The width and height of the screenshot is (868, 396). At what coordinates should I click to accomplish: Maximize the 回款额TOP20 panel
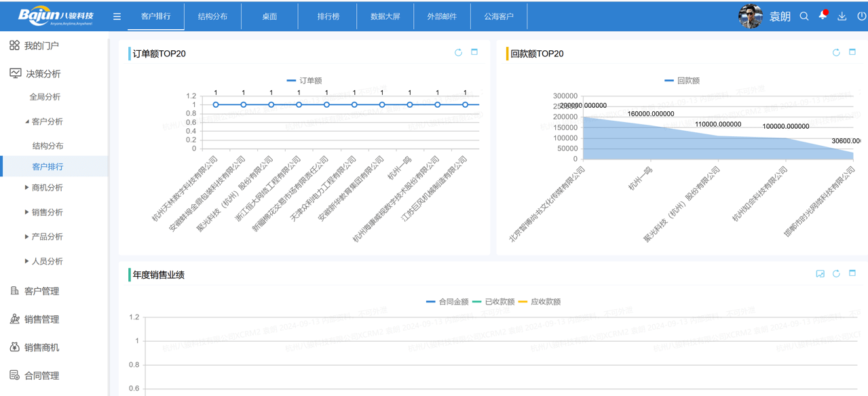[852, 52]
